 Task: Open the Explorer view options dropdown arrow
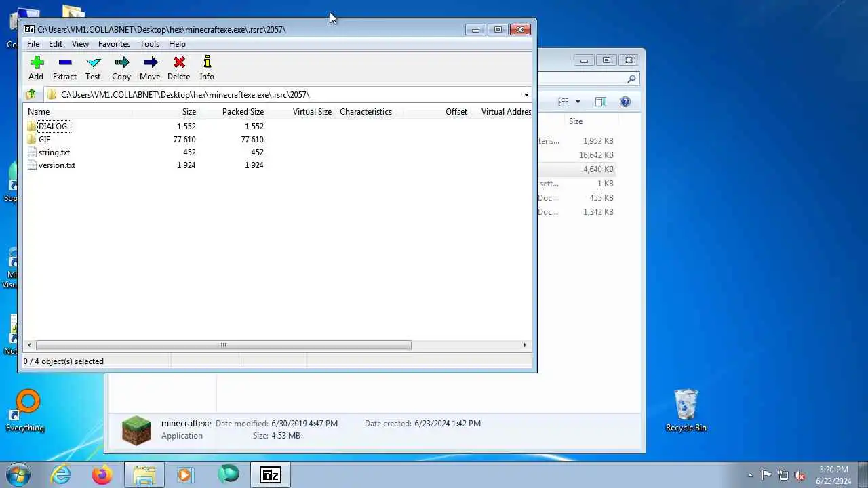point(578,102)
